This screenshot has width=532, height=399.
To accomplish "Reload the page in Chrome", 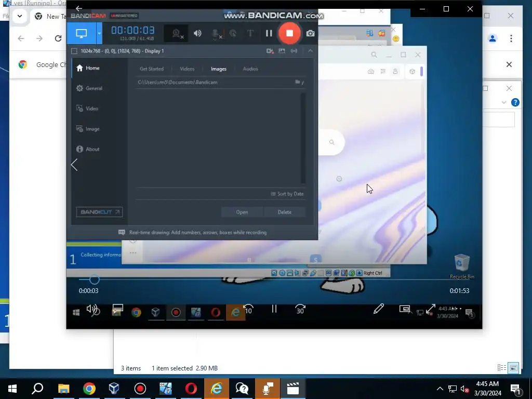I will [58, 38].
